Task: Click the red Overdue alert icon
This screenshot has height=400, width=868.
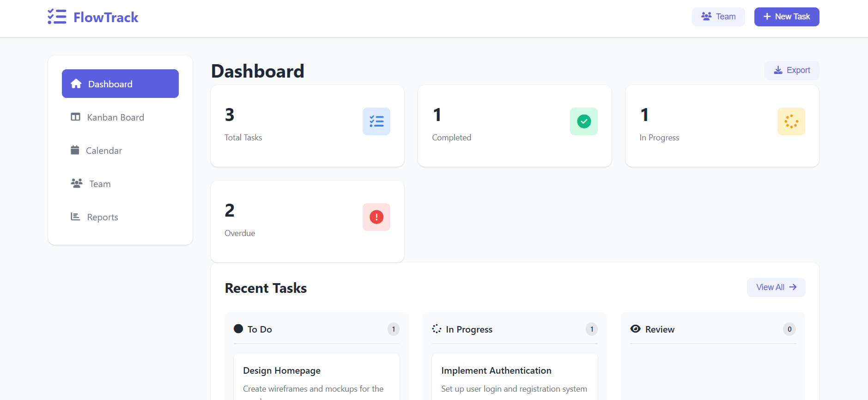Action: [376, 217]
